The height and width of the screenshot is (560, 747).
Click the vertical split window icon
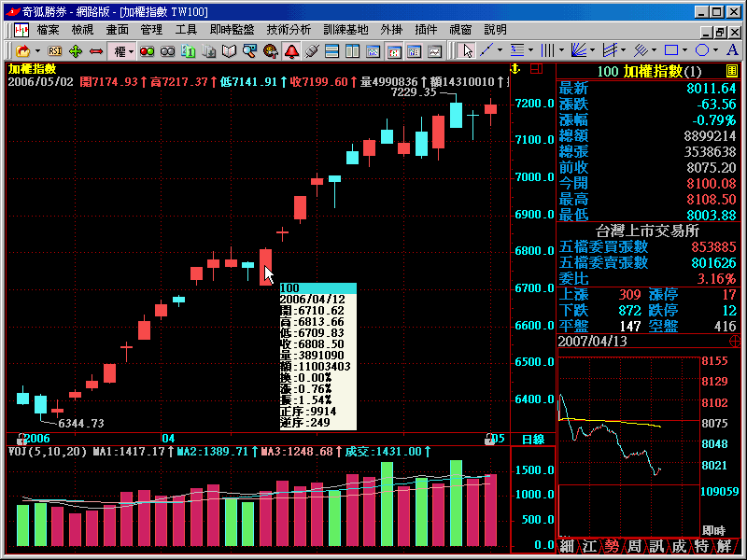[353, 51]
